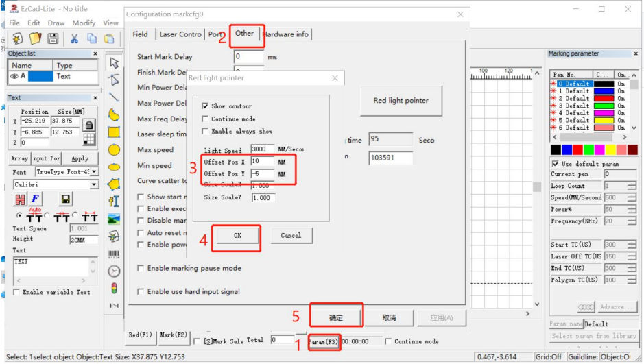
Task: Click the scissors Cut icon
Action: coord(74,38)
